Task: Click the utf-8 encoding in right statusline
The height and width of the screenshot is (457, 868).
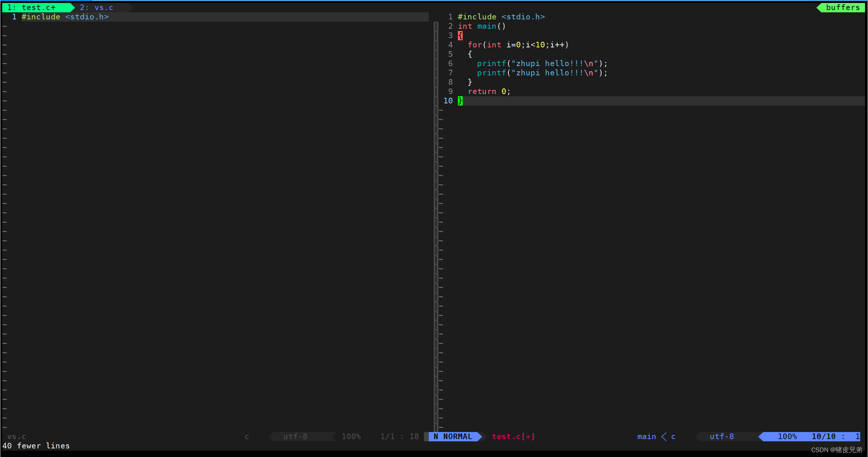Action: click(722, 436)
